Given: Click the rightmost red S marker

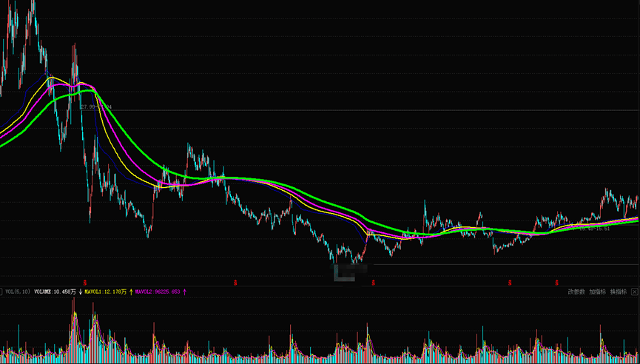Looking at the screenshot, I should coord(556,282).
